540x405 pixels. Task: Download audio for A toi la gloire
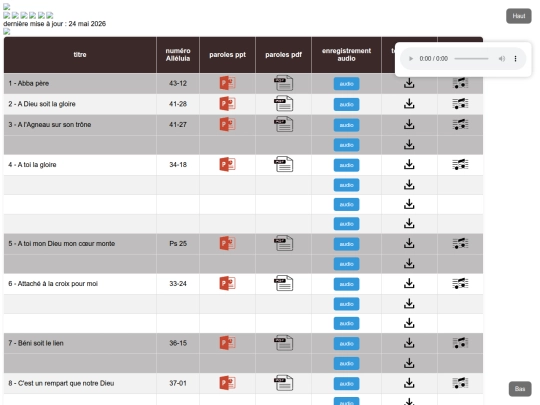click(x=409, y=165)
